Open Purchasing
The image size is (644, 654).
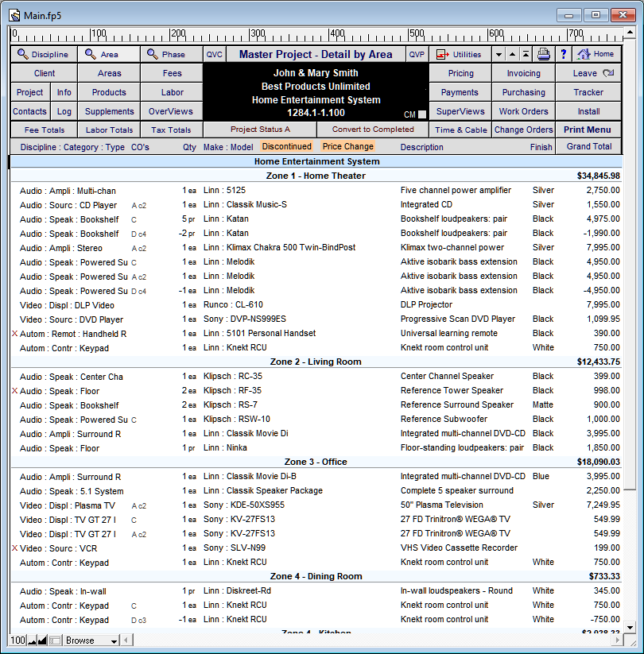[x=523, y=92]
